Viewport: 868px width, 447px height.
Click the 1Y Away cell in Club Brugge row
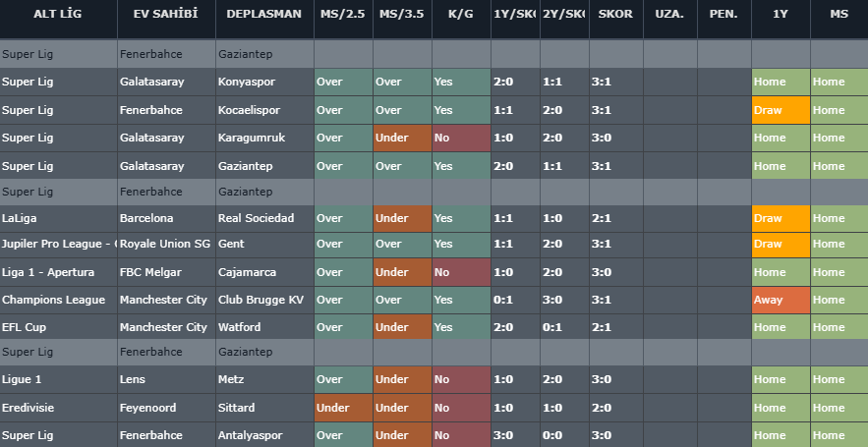point(781,300)
